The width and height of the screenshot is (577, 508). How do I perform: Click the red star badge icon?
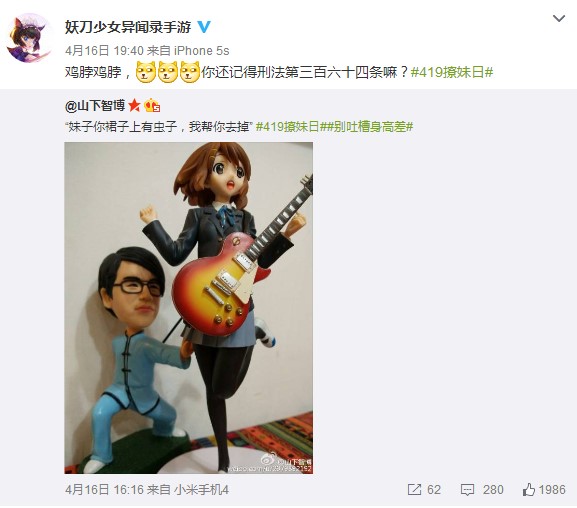[x=134, y=106]
